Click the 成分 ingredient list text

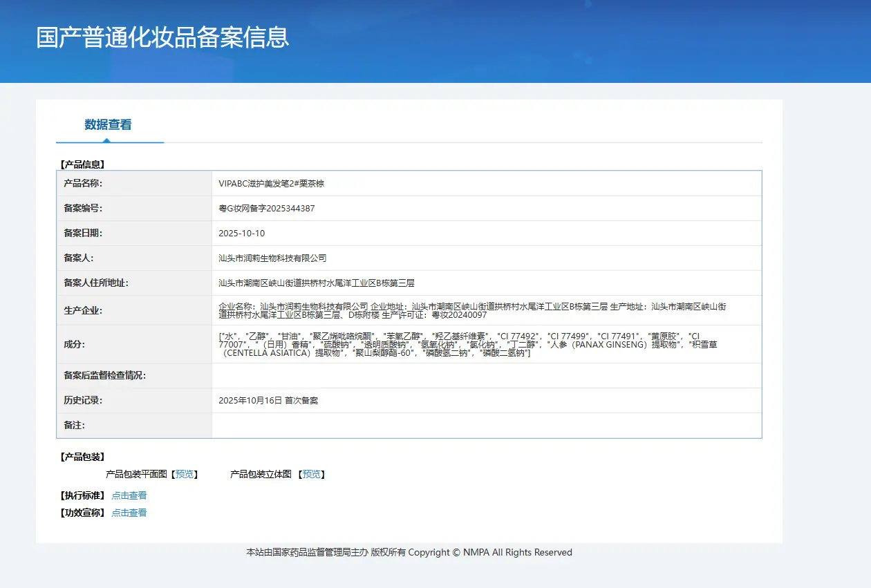point(468,344)
